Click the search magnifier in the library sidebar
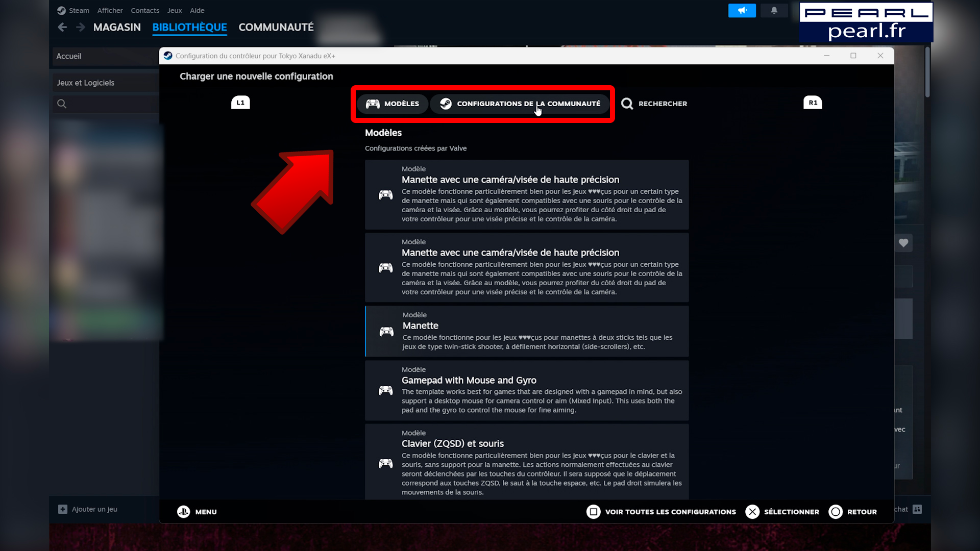 62,104
